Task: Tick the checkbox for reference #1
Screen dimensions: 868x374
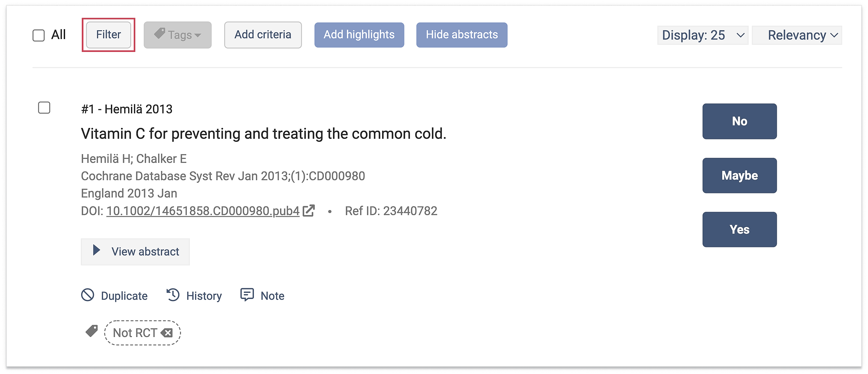Action: pos(44,108)
